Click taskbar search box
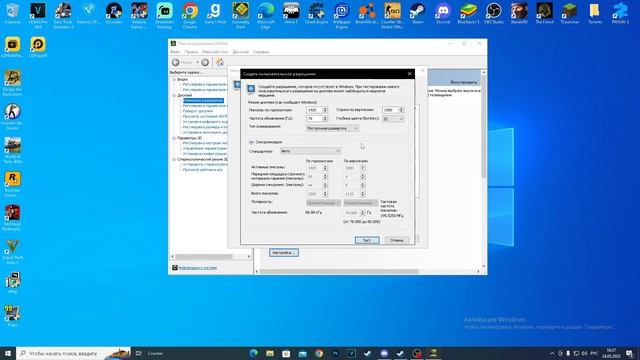 (73, 353)
